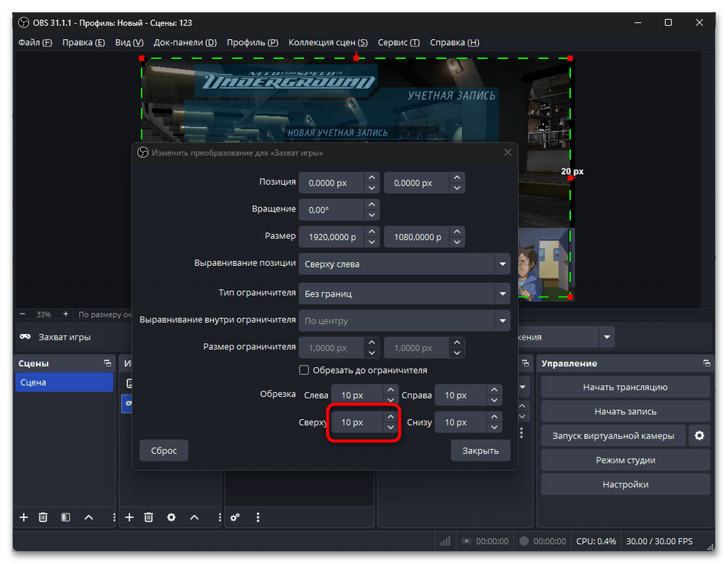Add a new scene with the plus icon

pyautogui.click(x=24, y=517)
